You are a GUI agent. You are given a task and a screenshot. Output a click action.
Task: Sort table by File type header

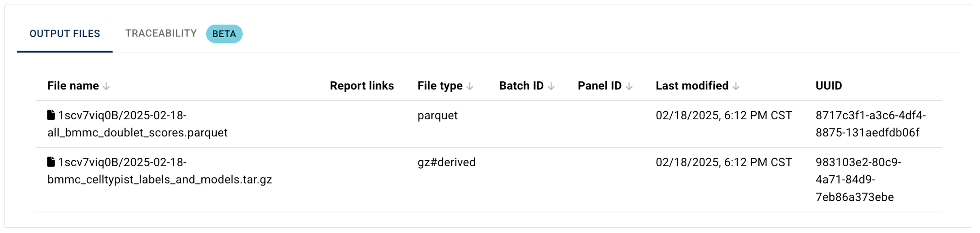click(440, 86)
